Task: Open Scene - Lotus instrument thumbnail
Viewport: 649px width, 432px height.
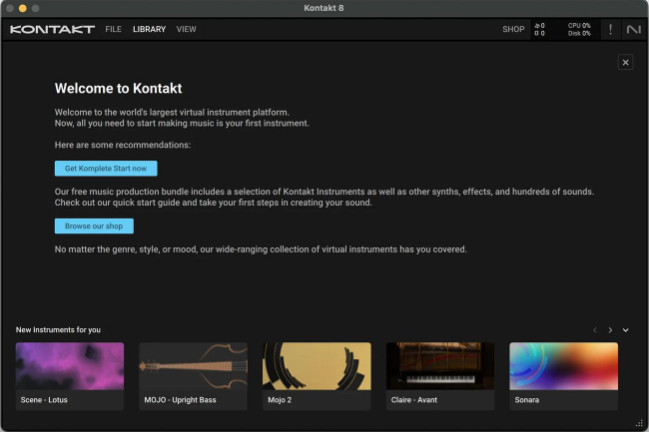Action: click(70, 366)
